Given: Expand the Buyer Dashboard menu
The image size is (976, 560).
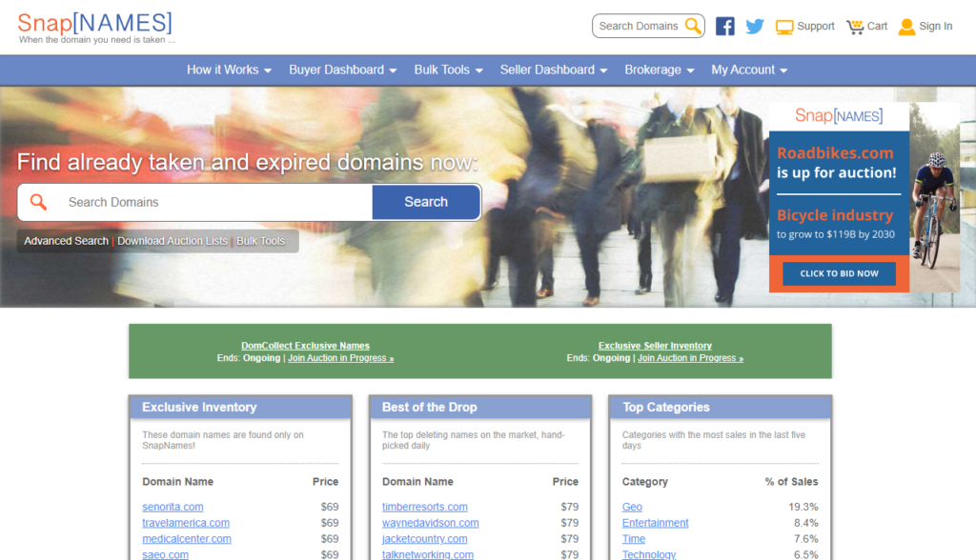Looking at the screenshot, I should (342, 70).
